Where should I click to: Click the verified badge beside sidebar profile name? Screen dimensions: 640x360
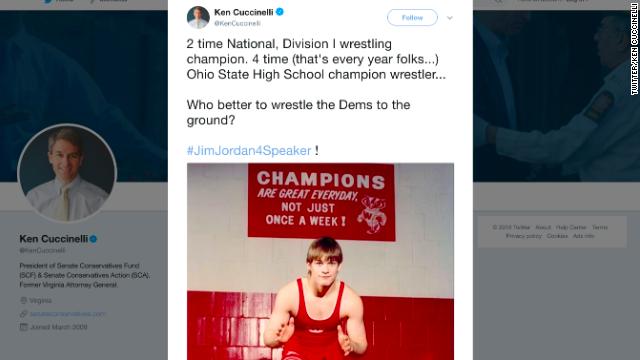[x=93, y=239]
